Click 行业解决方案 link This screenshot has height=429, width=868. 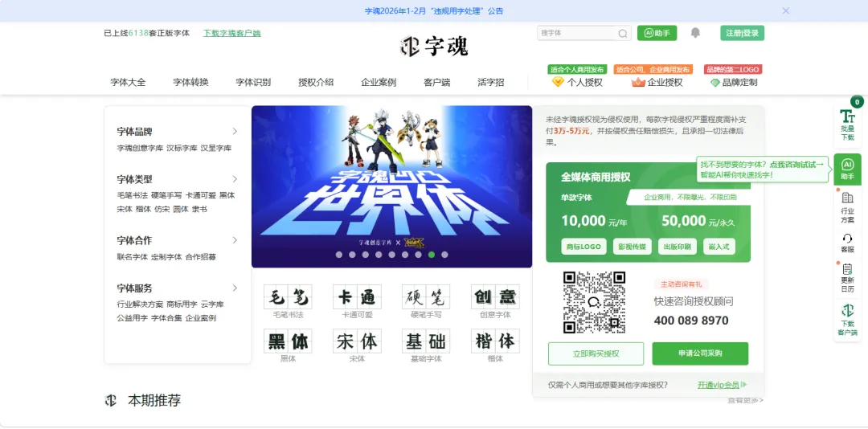point(140,304)
